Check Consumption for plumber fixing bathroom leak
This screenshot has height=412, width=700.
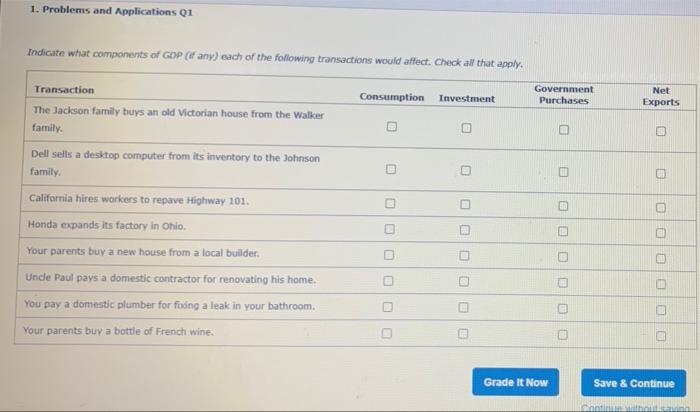click(x=388, y=307)
